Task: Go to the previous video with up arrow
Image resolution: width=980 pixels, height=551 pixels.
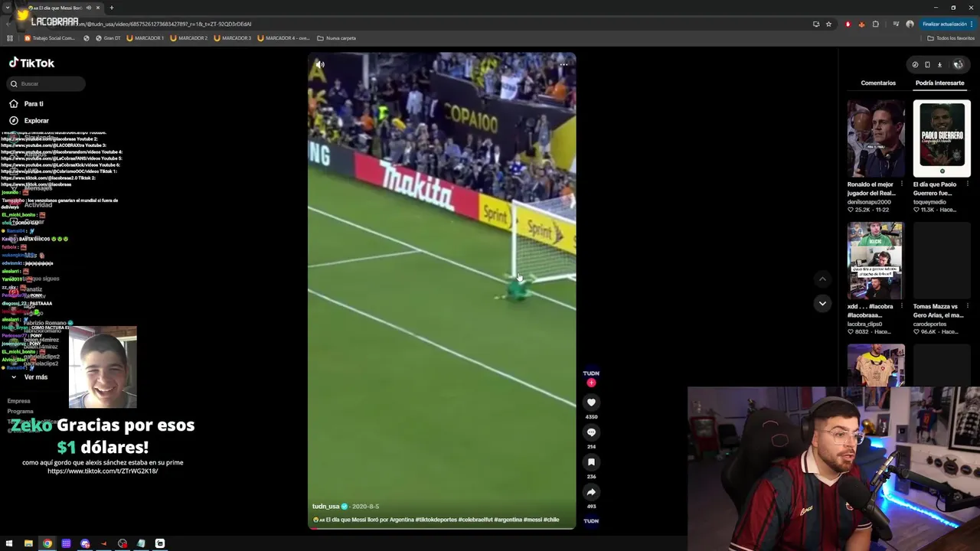Action: click(x=822, y=279)
